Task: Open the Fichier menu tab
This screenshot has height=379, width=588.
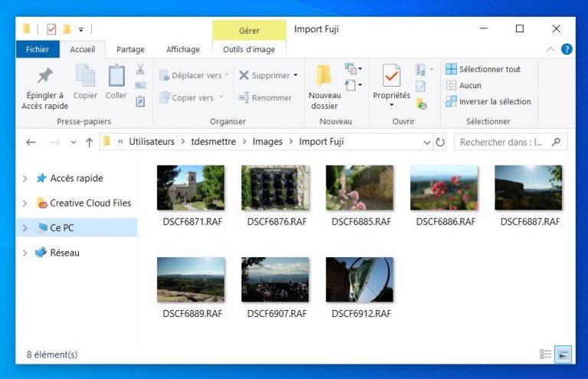Action: pos(38,49)
